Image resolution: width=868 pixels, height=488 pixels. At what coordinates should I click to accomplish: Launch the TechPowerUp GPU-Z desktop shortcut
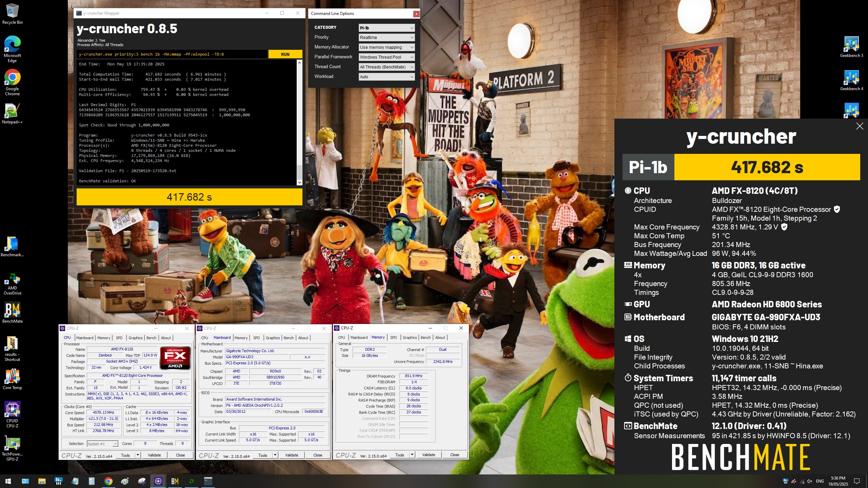(x=12, y=448)
